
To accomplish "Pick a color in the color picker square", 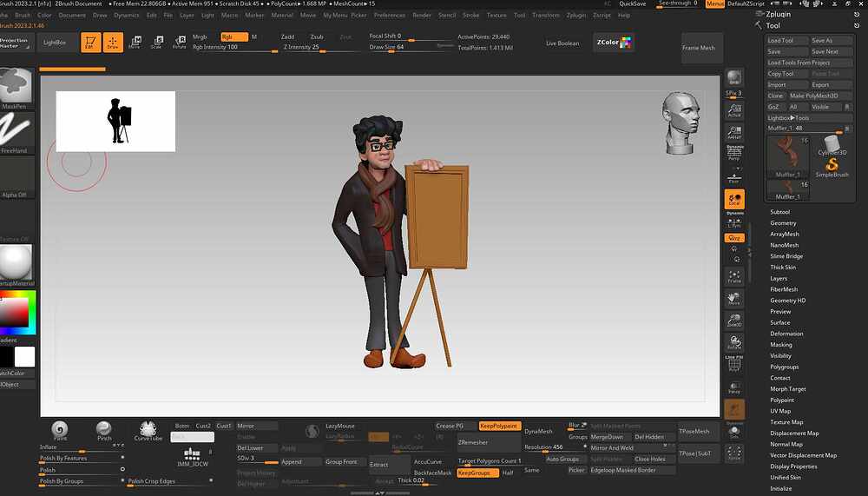I will [15, 313].
